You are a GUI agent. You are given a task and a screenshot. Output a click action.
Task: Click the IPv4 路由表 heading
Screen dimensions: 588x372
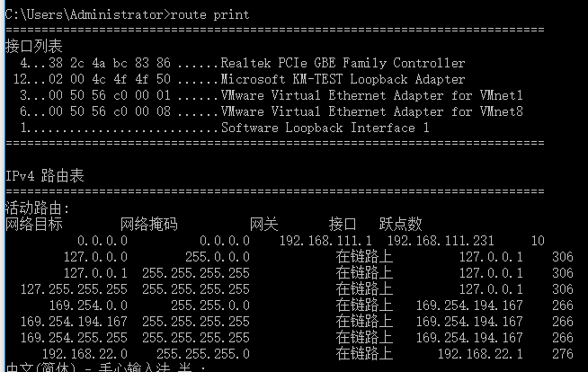point(45,176)
